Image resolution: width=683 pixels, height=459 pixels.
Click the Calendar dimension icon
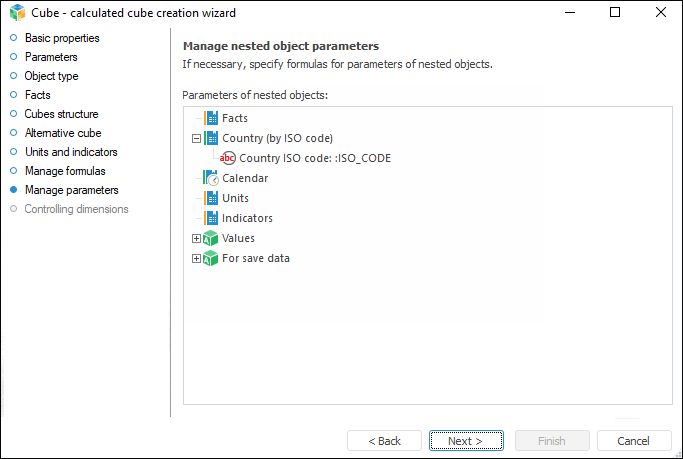211,178
